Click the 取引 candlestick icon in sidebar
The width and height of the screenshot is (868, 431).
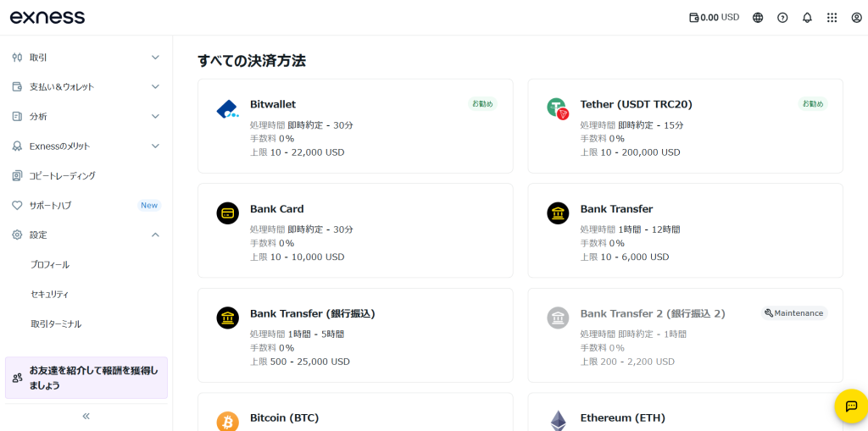click(17, 57)
